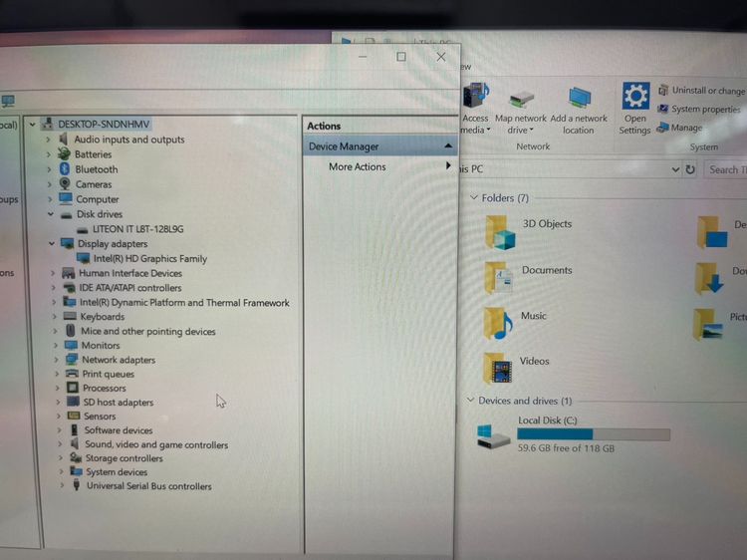Click Uninstall or change a program
The image size is (747, 560).
[702, 90]
